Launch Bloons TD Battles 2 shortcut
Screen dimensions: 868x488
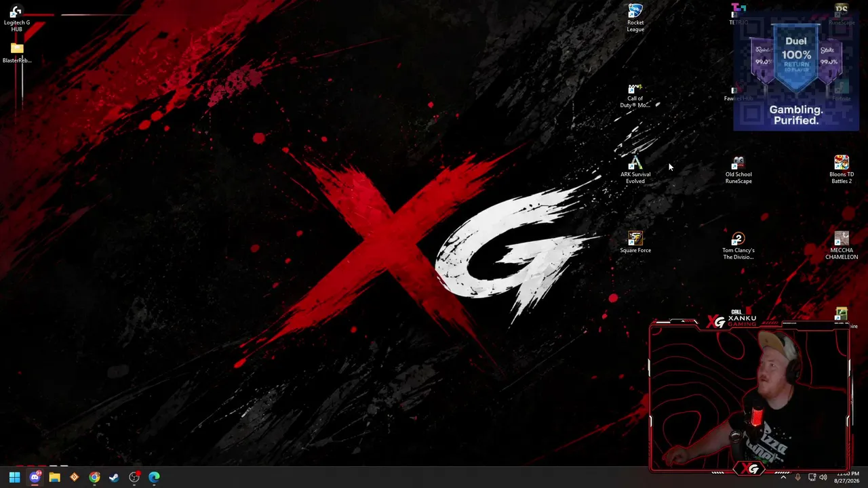click(842, 170)
